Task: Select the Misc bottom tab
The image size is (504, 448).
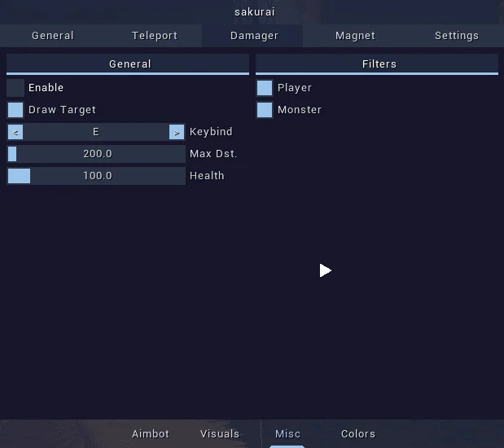Action: click(x=287, y=434)
